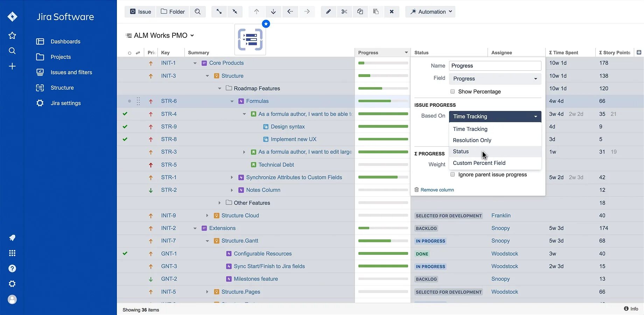
Task: Open the notifications feedback icon in sidebar
Action: tap(12, 238)
